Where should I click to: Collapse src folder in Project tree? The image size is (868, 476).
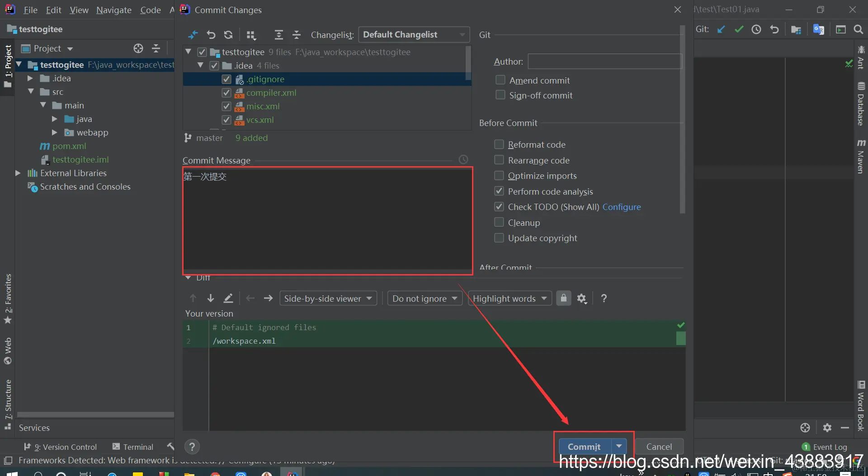click(31, 92)
